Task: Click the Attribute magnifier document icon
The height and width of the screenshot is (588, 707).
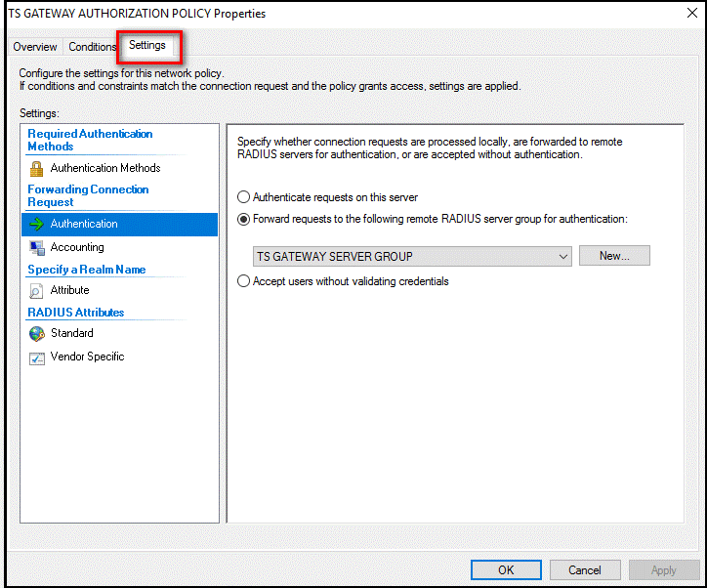Action: click(36, 291)
